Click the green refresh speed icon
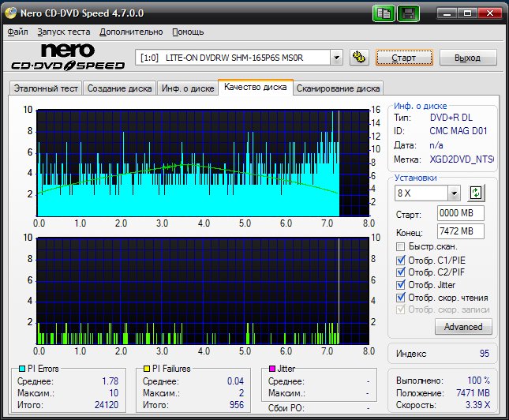 [x=476, y=193]
